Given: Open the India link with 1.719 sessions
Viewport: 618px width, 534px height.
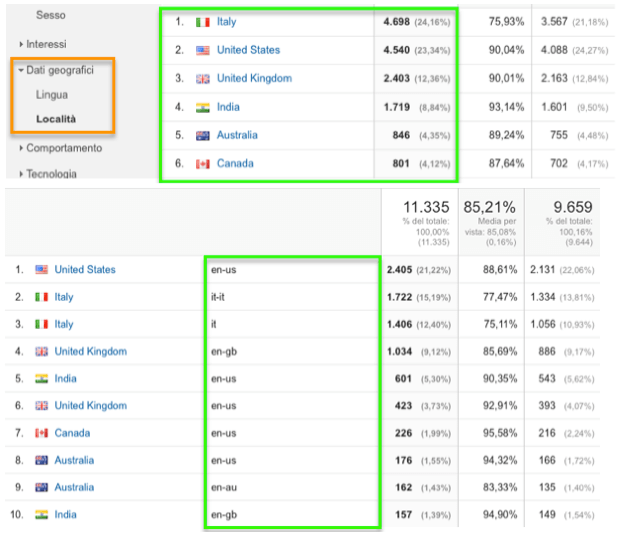Looking at the screenshot, I should point(228,107).
